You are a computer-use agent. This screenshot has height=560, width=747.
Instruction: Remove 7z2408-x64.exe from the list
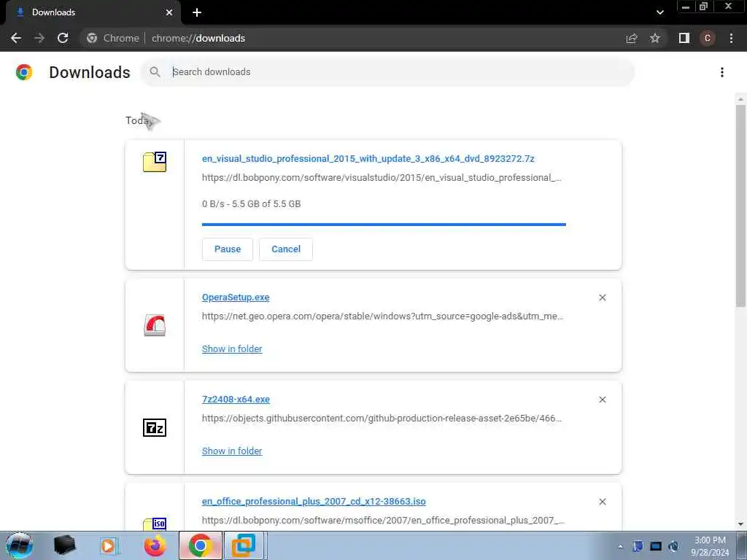tap(602, 400)
